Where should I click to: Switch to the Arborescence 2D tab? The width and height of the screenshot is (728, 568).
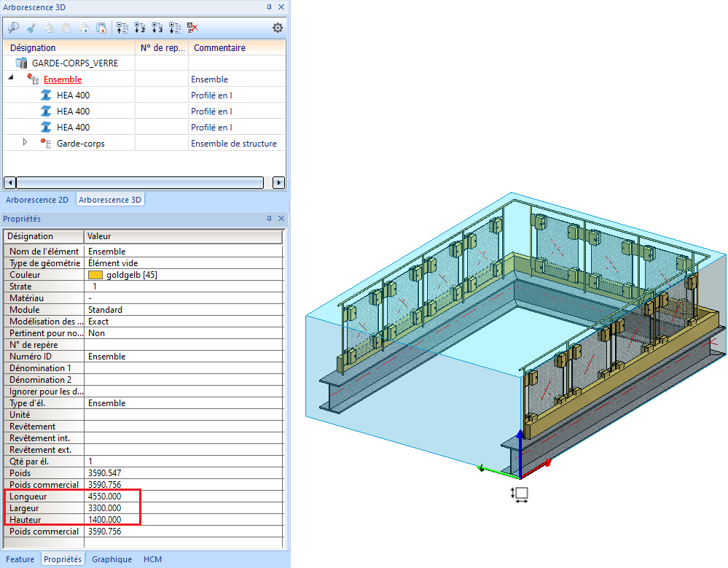[37, 199]
